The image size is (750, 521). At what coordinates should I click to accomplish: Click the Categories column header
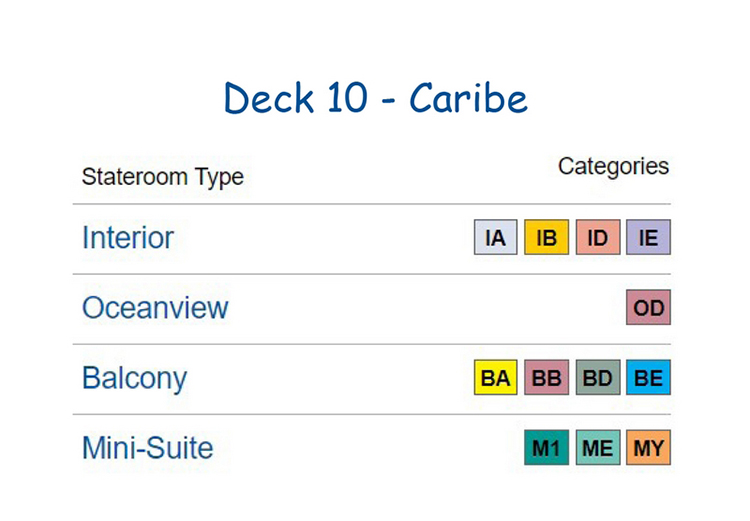coord(613,166)
